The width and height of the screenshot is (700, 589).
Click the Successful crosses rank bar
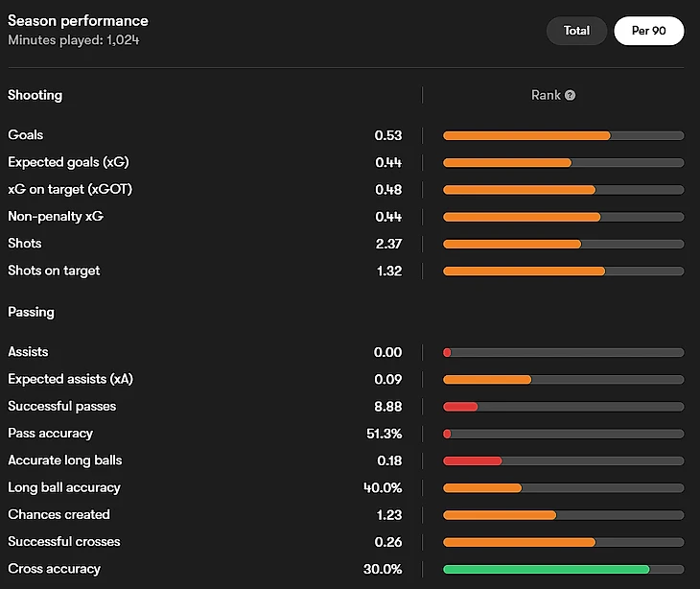coord(563,542)
